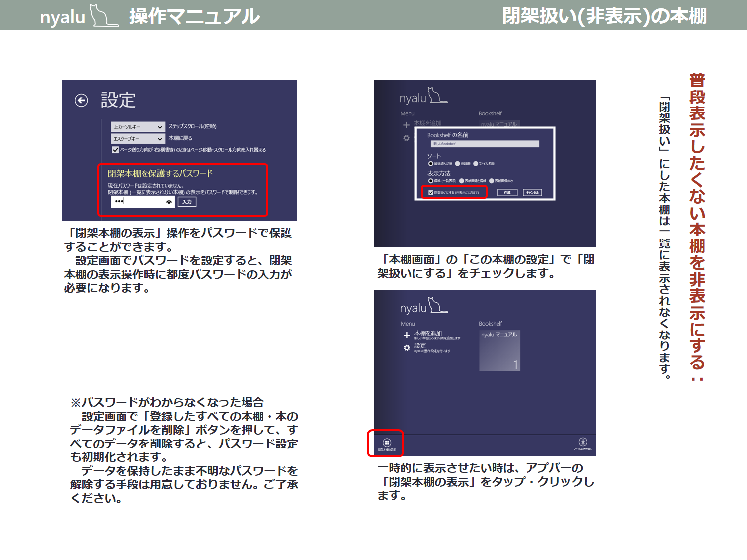Select the middle 表示方法 radio option

pos(462,181)
